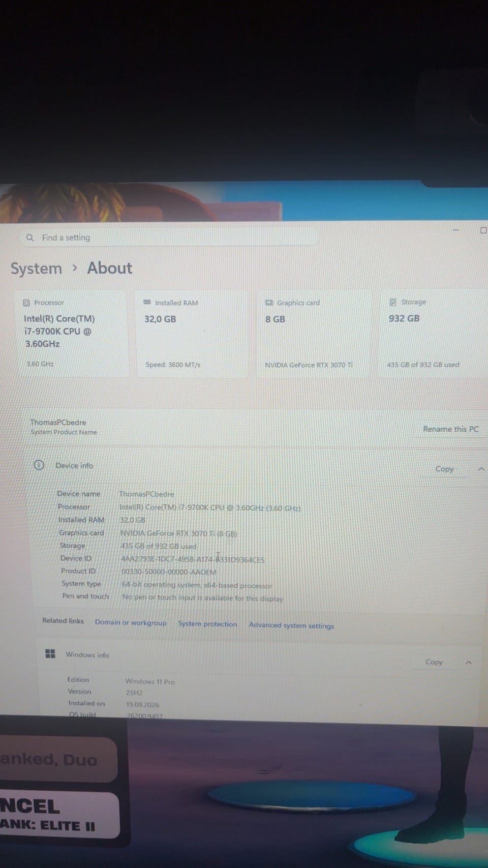Click the Installed on date 19.09.2026
Image resolution: width=488 pixels, height=868 pixels.
[x=142, y=705]
